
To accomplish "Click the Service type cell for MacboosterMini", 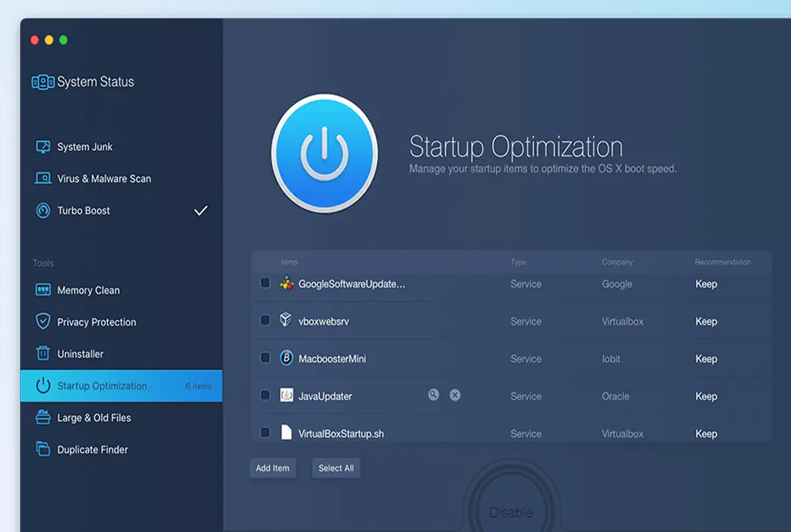I will tap(526, 359).
